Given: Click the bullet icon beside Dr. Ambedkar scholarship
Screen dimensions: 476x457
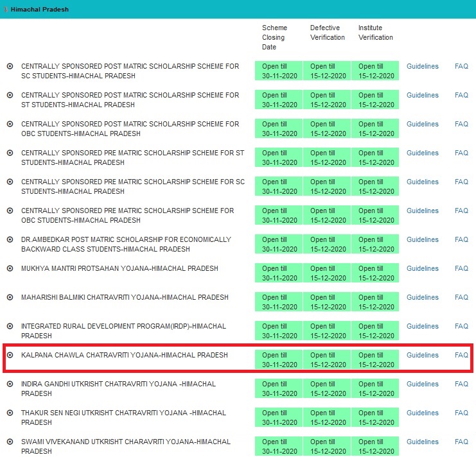Looking at the screenshot, I should [10, 239].
